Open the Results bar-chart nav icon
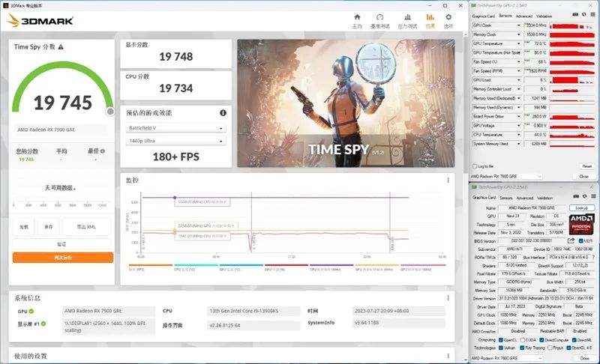 [430, 17]
